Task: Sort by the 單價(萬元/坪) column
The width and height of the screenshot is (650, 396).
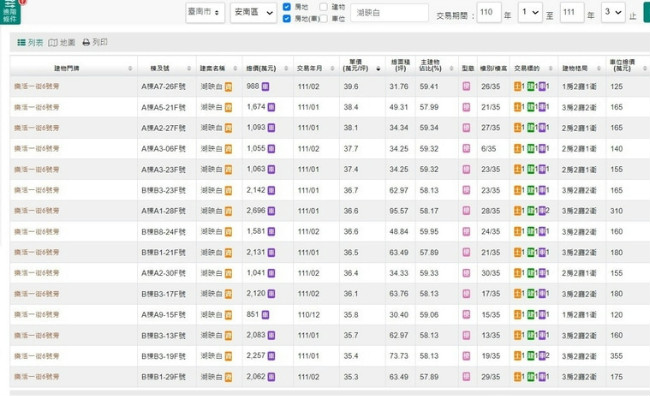Action: [x=362, y=66]
